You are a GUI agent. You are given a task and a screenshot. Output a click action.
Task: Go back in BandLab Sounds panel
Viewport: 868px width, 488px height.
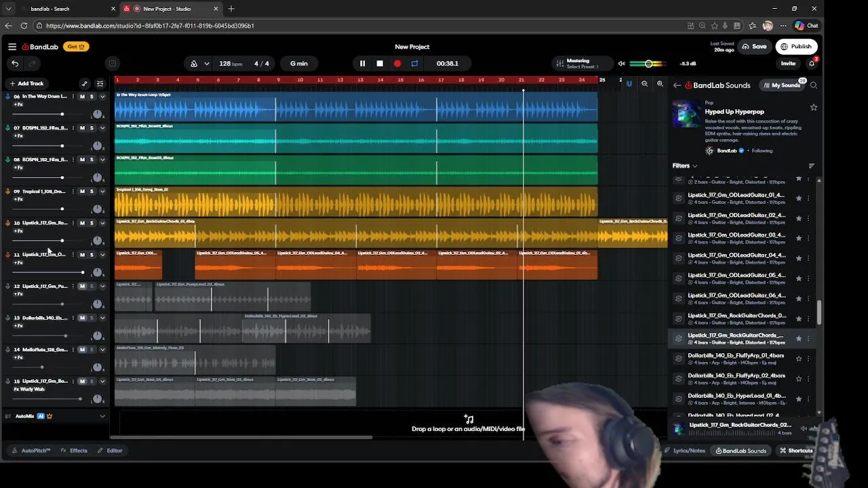[x=677, y=85]
